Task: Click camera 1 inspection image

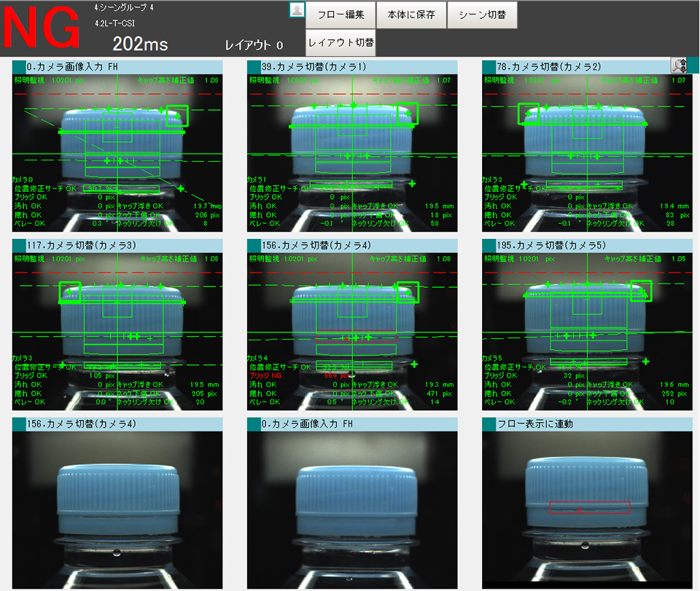Action: coord(352,153)
